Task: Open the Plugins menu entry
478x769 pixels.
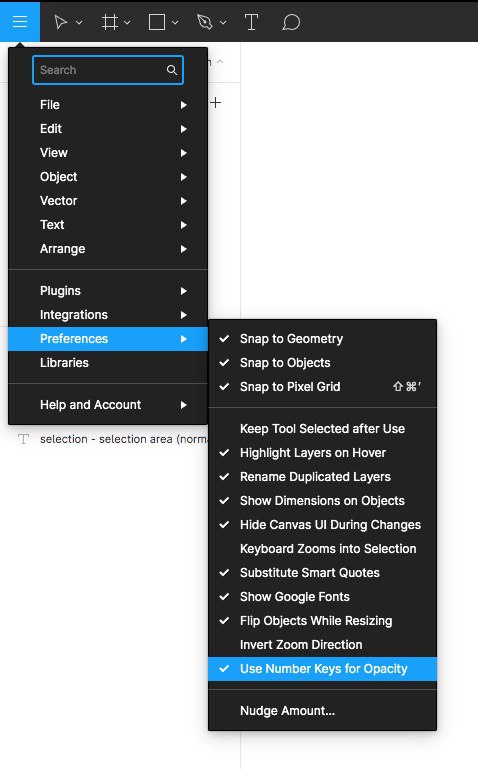Action: tap(108, 291)
